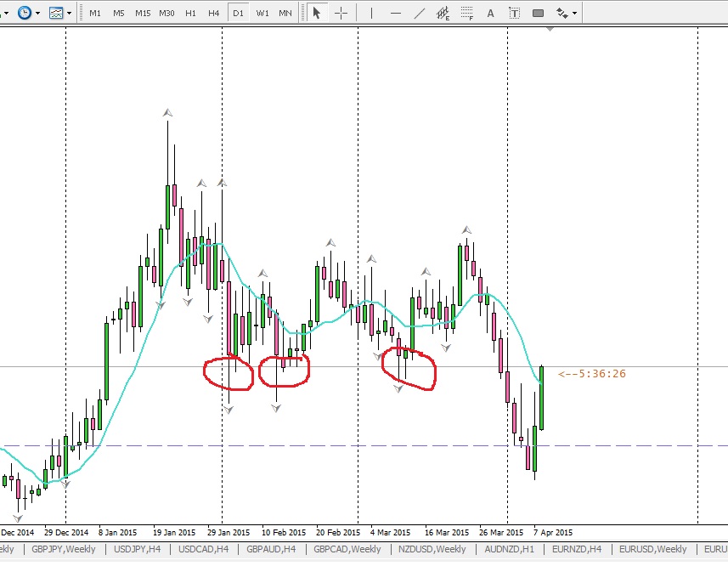Select the Fibonacci Retracement tool
Screen dimensions: 728x566
pyautogui.click(x=466, y=14)
